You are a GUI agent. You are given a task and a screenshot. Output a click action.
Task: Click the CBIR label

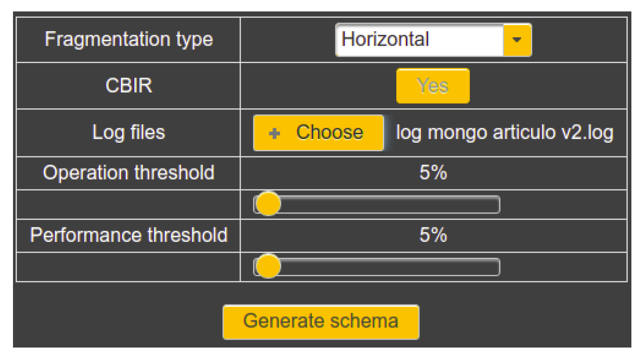[x=129, y=86]
